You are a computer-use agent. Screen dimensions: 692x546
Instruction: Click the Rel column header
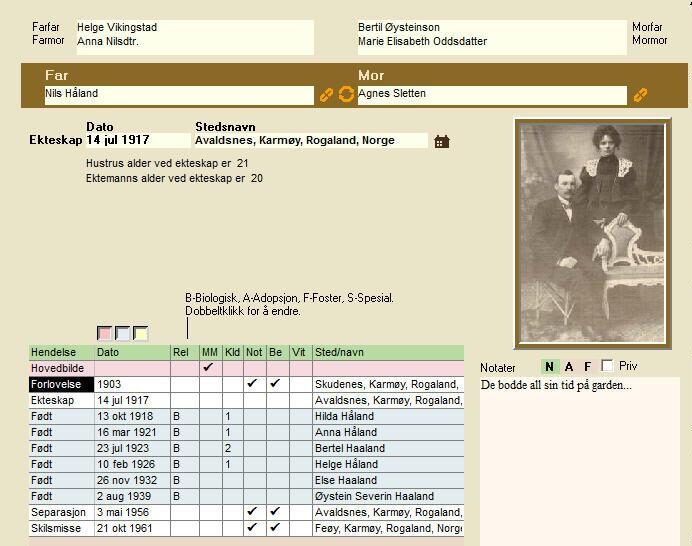[x=185, y=352]
